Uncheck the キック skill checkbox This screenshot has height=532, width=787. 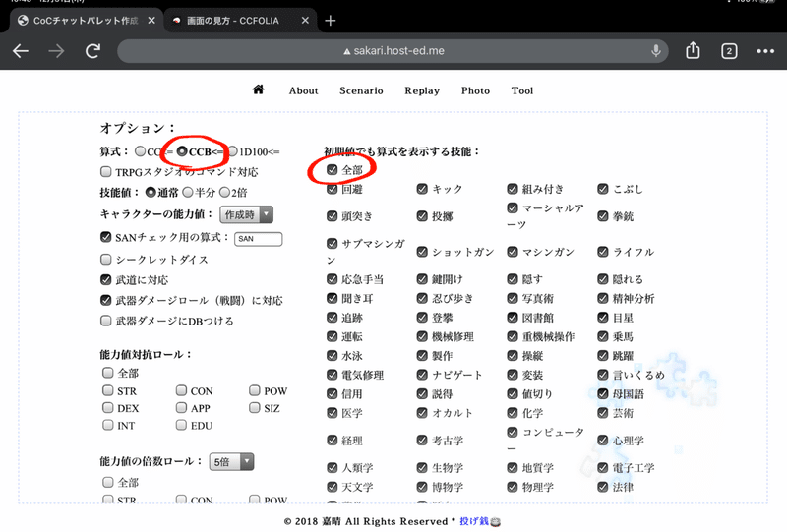point(422,189)
